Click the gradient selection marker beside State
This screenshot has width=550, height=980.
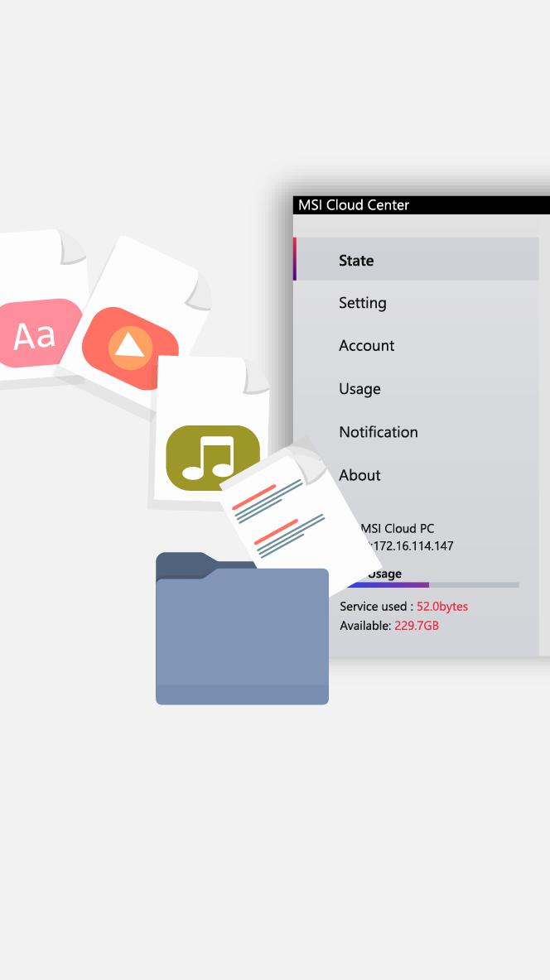point(295,259)
